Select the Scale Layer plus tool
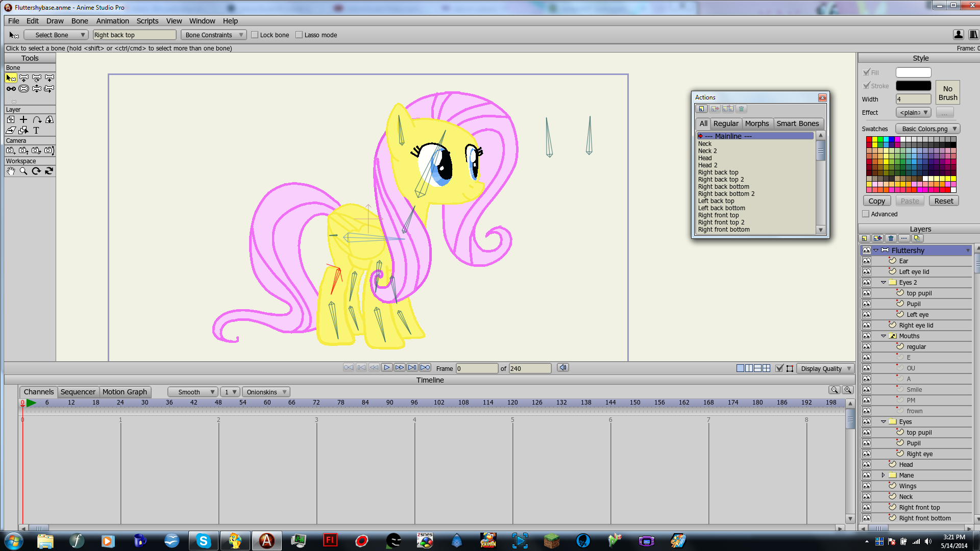Viewport: 980px width, 551px height. pos(23,119)
